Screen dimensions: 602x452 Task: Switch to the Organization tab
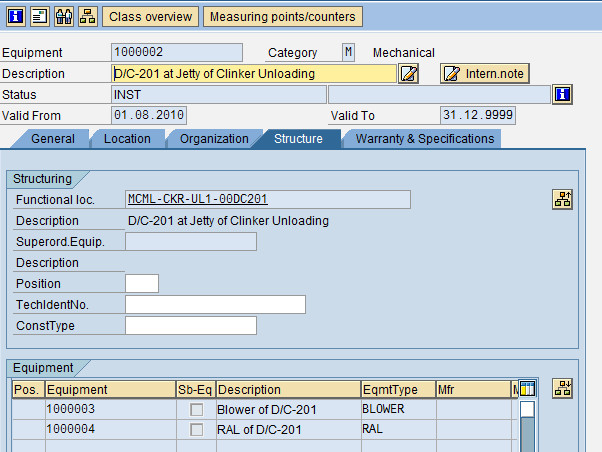214,139
